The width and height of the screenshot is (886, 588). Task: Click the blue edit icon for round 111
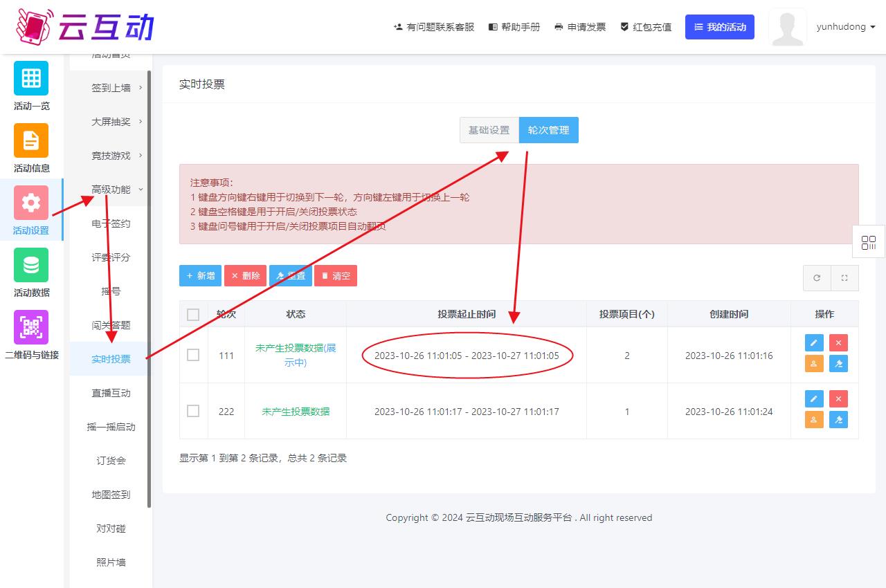[x=814, y=343]
